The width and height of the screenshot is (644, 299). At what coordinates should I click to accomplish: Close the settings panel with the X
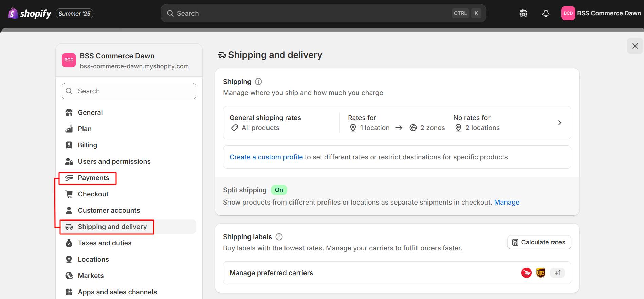tap(635, 46)
